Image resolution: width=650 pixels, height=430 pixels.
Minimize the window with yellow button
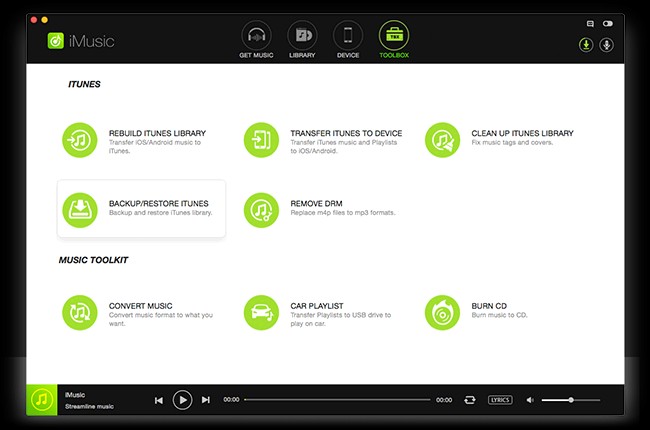click(44, 20)
